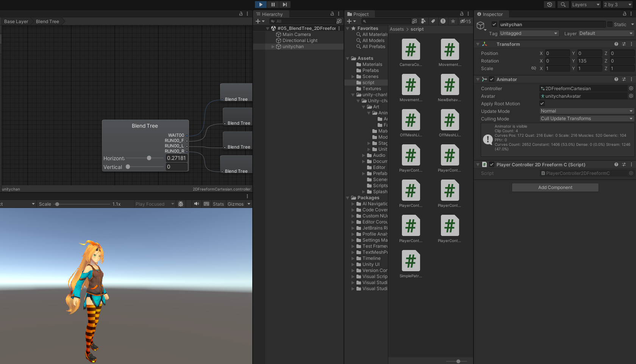Viewport: 636px width, 364px height.
Task: Toggle the Scale constrained proportions link icon
Action: [x=534, y=69]
